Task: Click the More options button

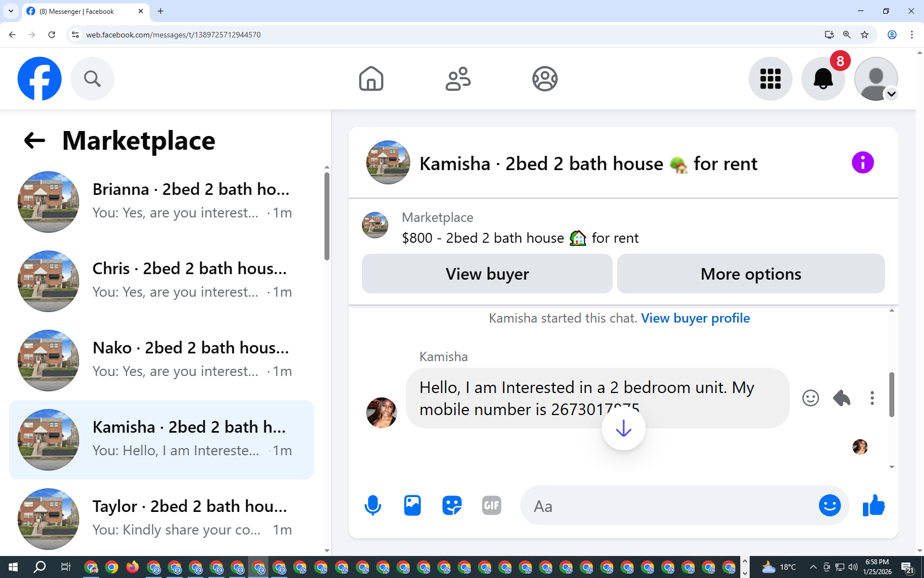Action: 751,274
